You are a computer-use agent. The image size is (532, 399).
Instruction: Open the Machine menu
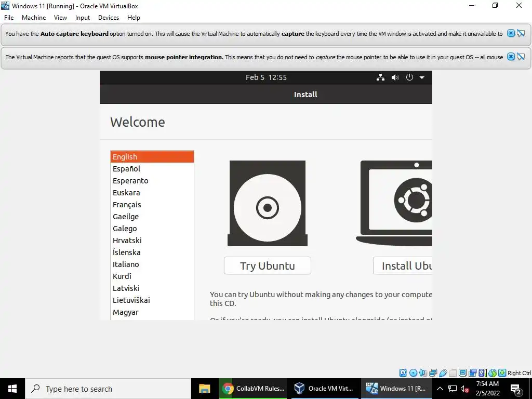pyautogui.click(x=34, y=18)
